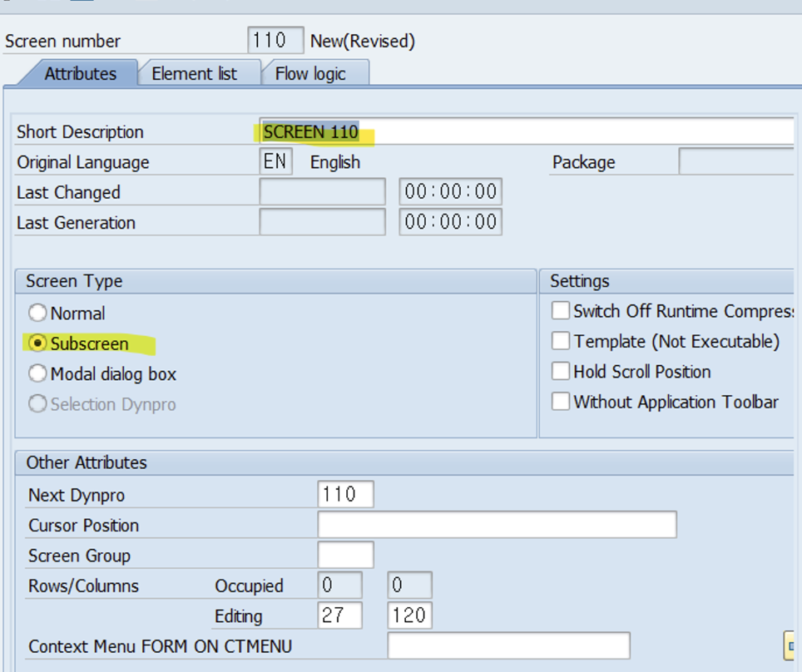Check Template (Not Executable)

[x=561, y=341]
